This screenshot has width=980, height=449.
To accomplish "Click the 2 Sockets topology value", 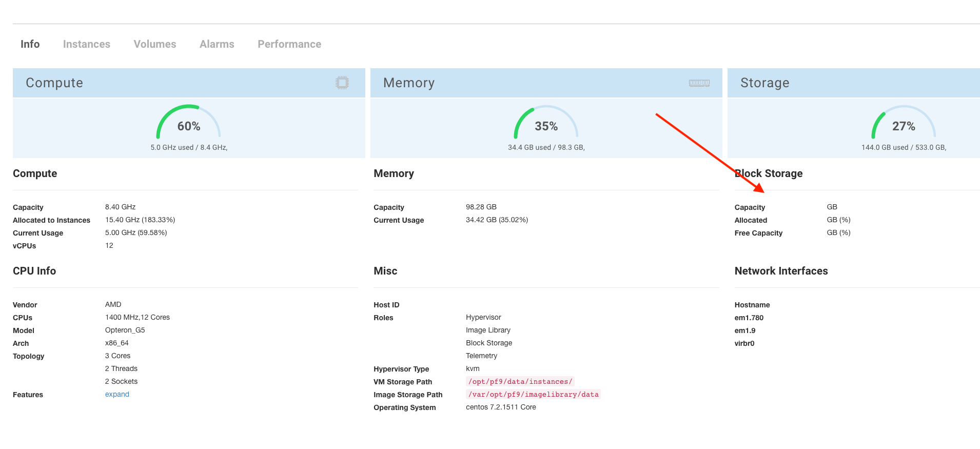I will tap(121, 381).
